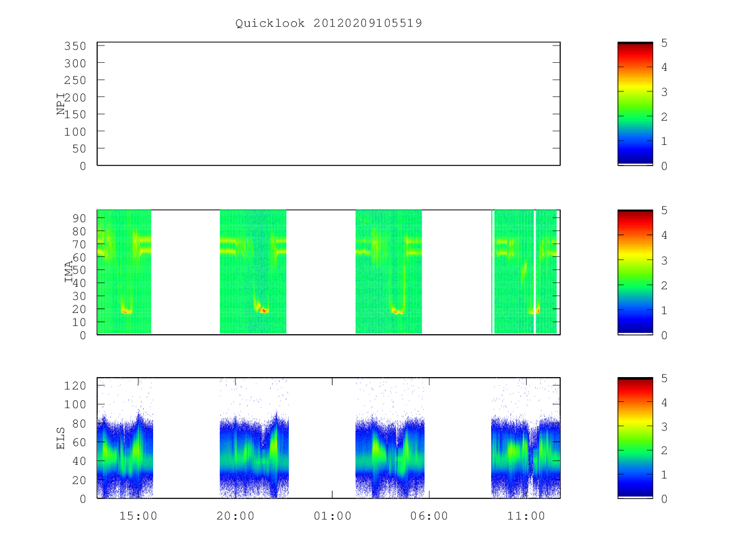This screenshot has height=560, width=747.
Task: Click the 01:00 time axis label
Action: (x=332, y=516)
